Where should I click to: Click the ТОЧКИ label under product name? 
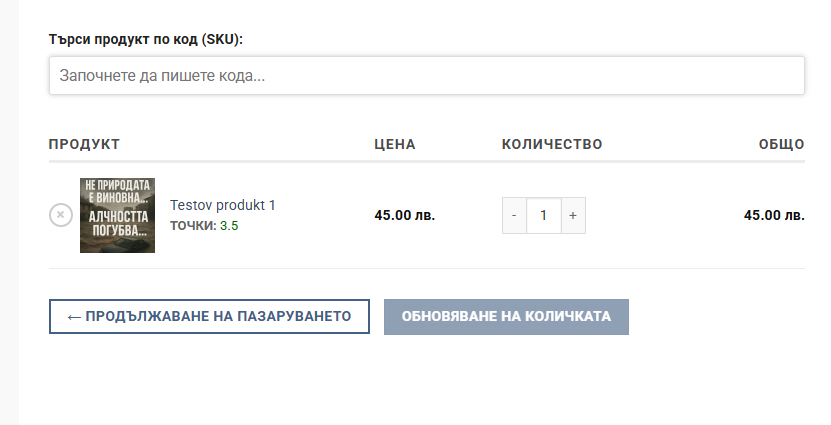click(192, 226)
